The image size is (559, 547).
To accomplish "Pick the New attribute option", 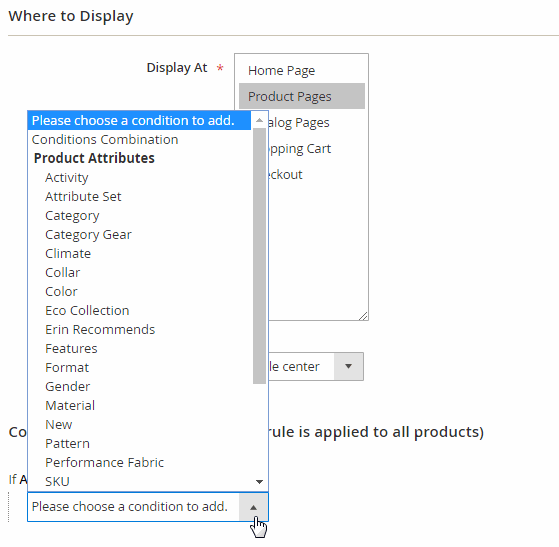I will coord(139,424).
